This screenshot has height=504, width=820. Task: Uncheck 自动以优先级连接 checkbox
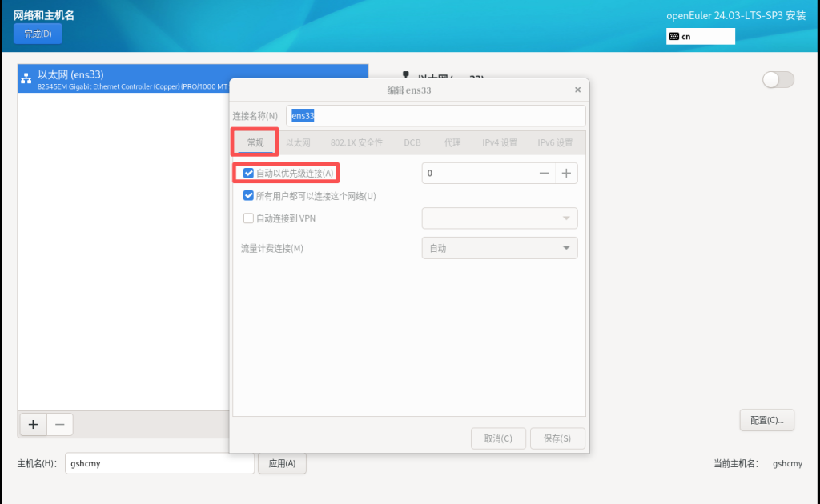tap(249, 173)
